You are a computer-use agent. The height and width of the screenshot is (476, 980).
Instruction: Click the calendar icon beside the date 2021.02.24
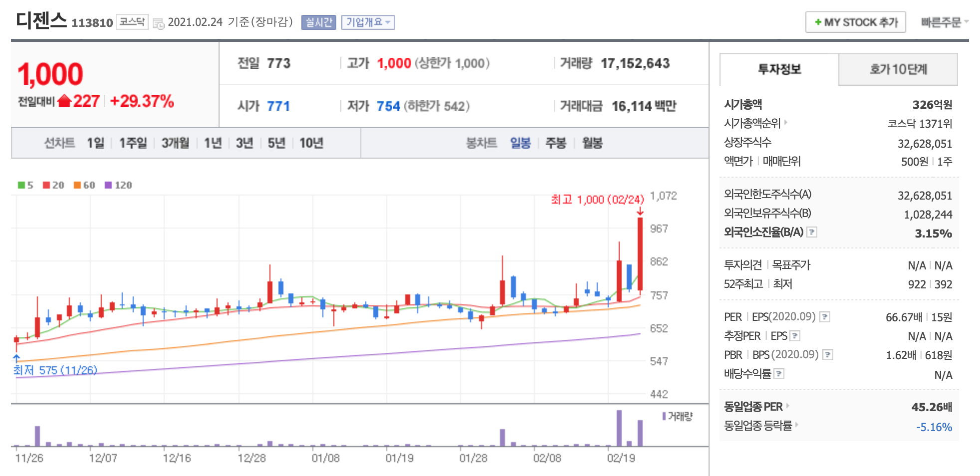[158, 23]
